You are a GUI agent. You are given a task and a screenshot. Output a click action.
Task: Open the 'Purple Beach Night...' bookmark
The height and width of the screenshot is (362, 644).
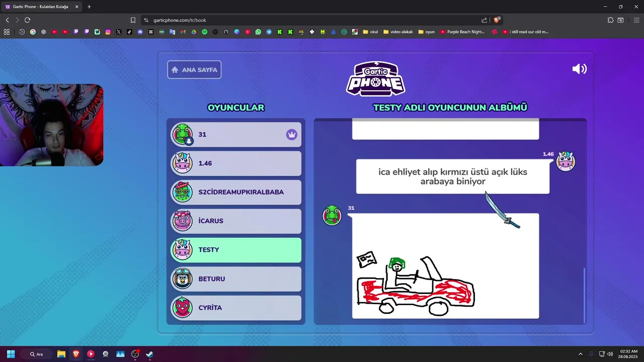point(462,32)
